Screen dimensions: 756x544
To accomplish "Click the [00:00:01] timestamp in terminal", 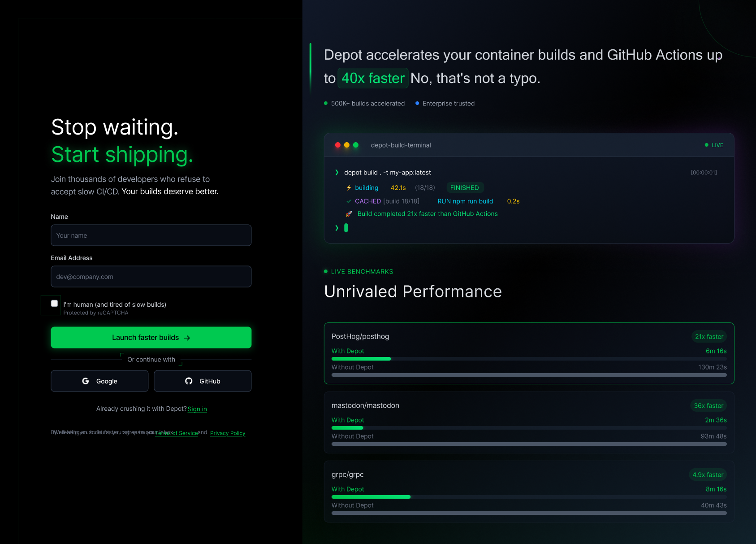I will (704, 173).
